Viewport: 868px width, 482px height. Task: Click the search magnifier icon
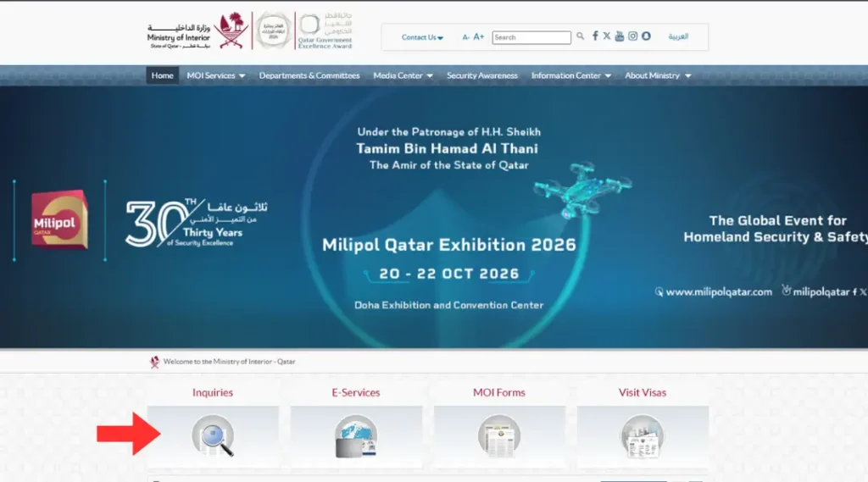580,36
